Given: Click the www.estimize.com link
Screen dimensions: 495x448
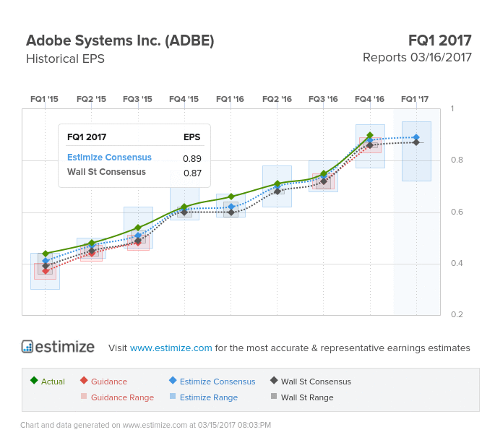Looking at the screenshot, I should pyautogui.click(x=171, y=348).
